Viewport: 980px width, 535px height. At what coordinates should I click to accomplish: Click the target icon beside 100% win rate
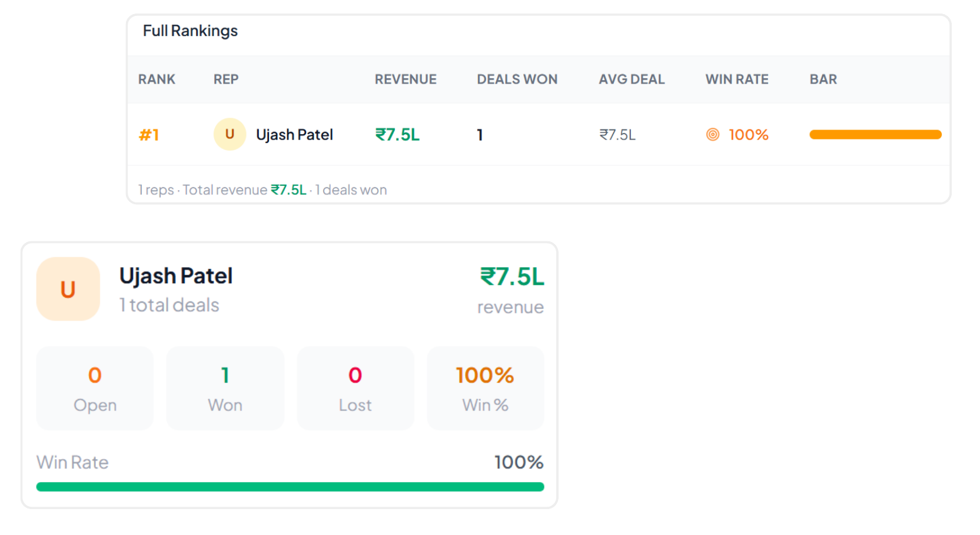pos(712,135)
